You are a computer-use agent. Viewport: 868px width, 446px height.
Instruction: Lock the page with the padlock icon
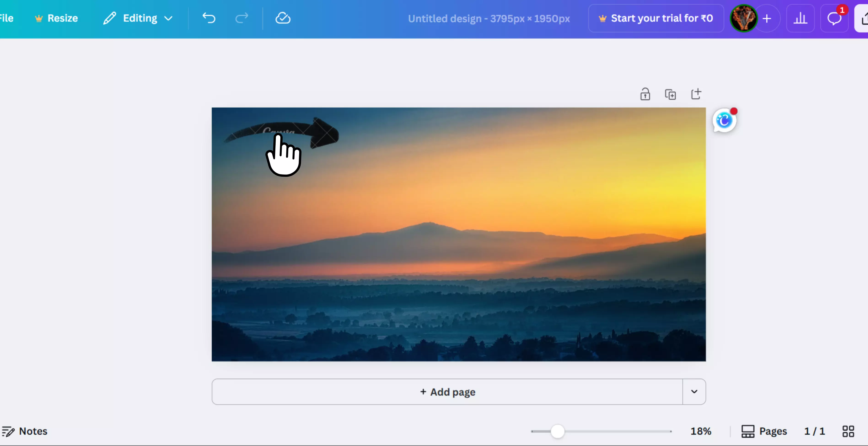(645, 94)
